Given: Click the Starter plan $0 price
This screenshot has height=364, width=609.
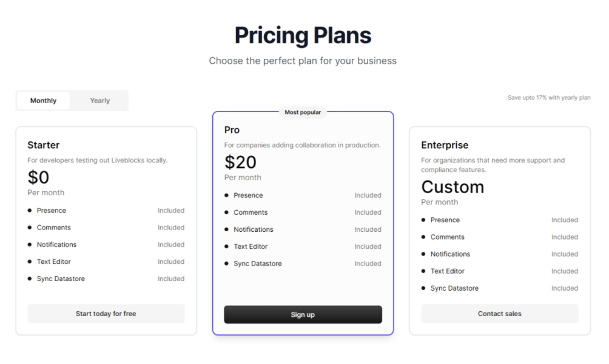Looking at the screenshot, I should click(x=38, y=177).
